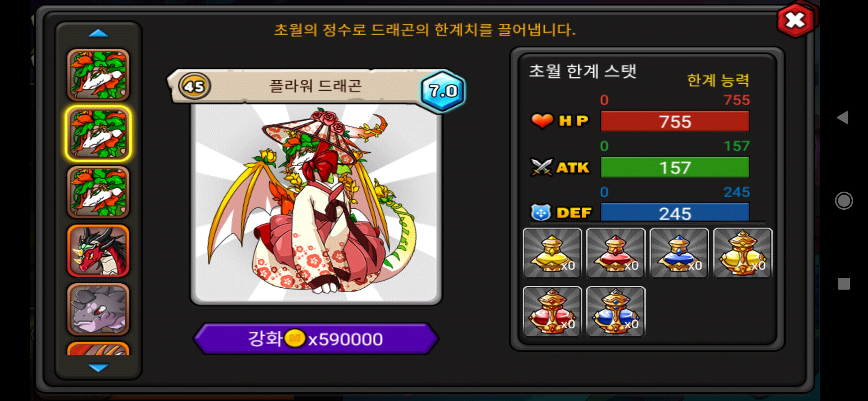The height and width of the screenshot is (401, 868).
Task: Expand dragon list downward with blue arrow
Action: 98,368
